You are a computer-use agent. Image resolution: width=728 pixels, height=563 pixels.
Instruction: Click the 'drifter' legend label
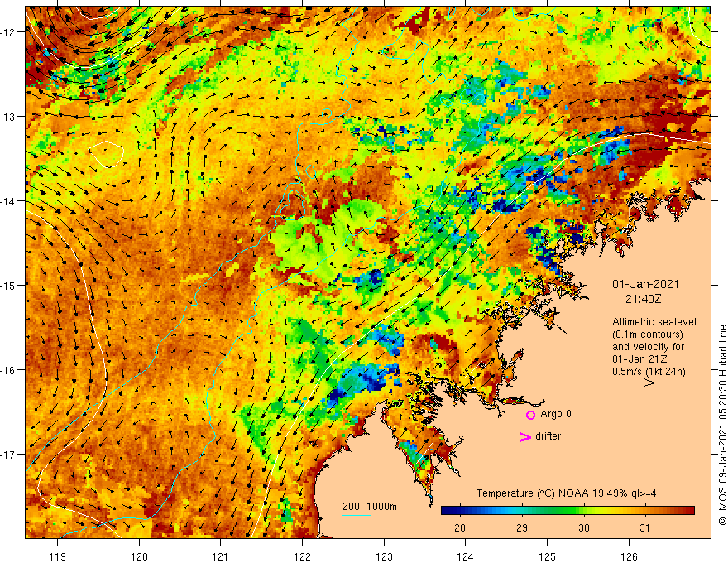[548, 436]
